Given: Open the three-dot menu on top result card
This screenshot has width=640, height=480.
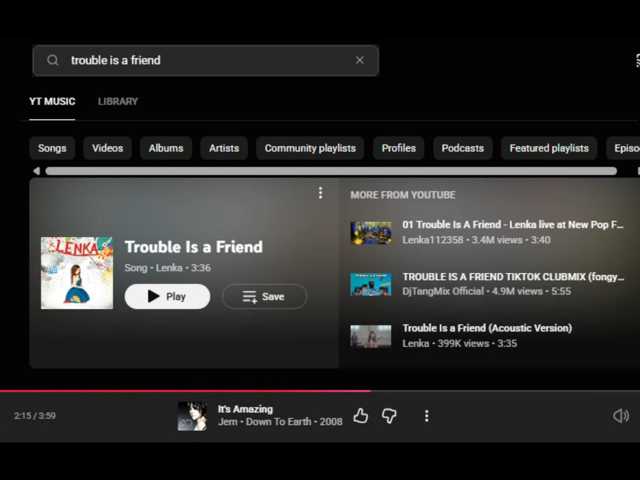Looking at the screenshot, I should click(x=320, y=193).
